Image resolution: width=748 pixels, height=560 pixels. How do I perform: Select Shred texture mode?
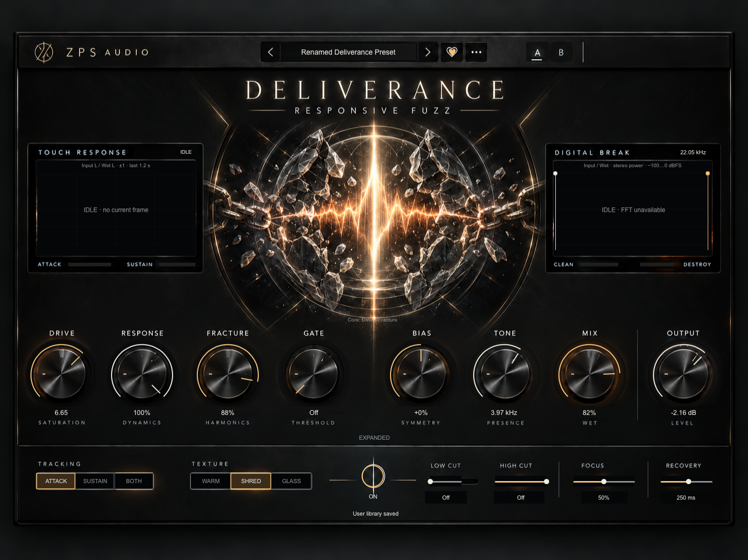[251, 481]
